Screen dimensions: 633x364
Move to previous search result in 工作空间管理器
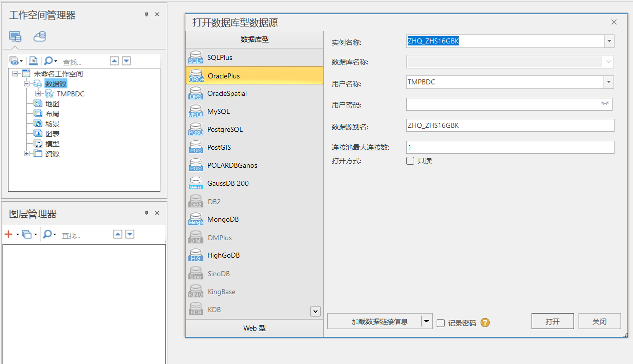[x=114, y=61]
